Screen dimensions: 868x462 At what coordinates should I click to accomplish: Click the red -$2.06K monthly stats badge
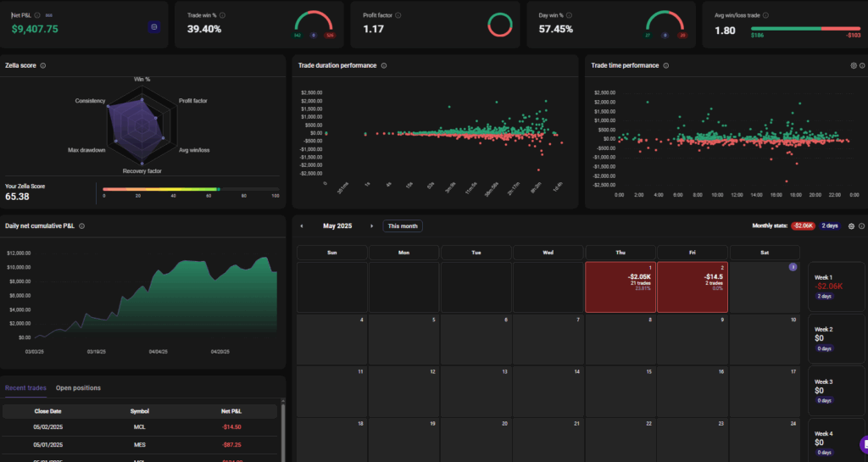[803, 225]
